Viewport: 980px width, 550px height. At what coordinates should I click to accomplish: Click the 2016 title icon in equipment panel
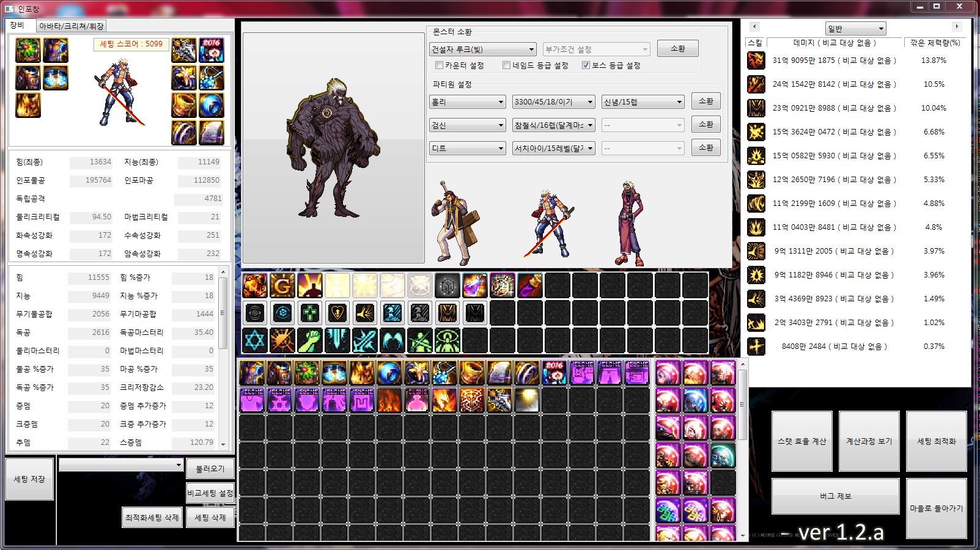pyautogui.click(x=212, y=50)
